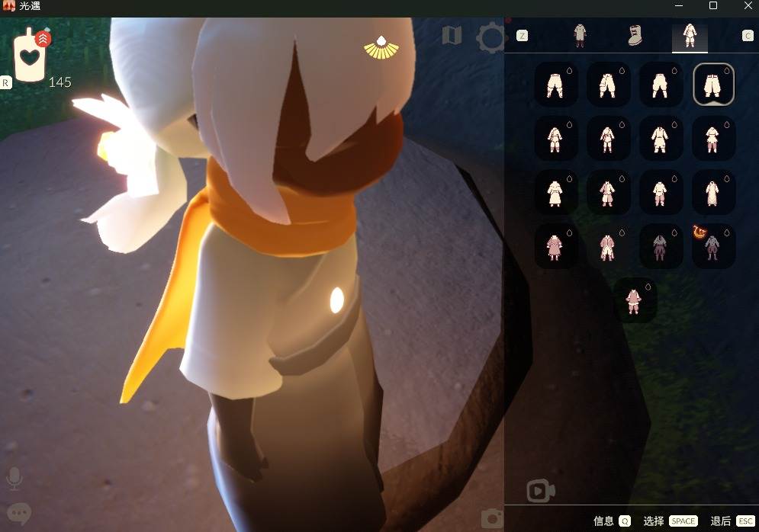Tap the winged light fan emote icon
759x532 pixels.
pos(381,47)
